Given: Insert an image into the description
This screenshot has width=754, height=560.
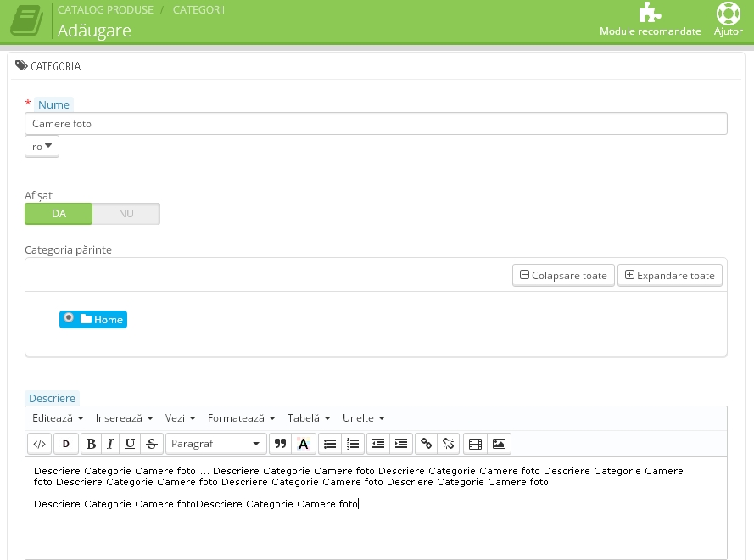Looking at the screenshot, I should (x=499, y=444).
